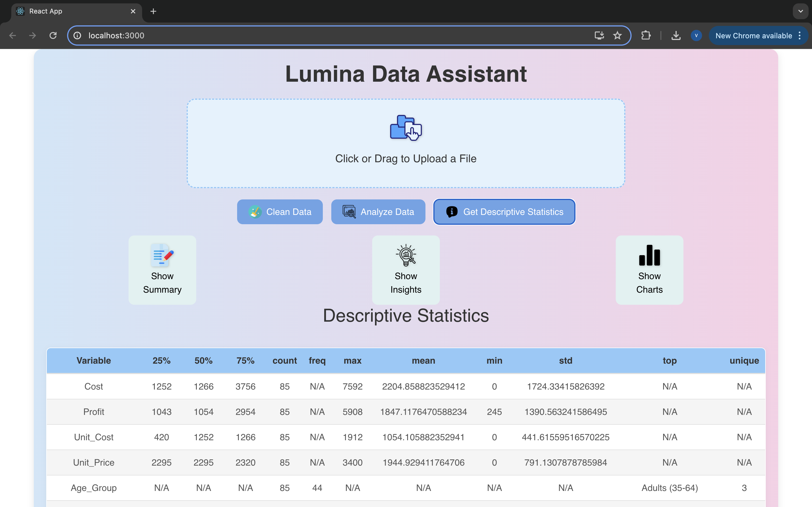Open Chrome downloads icon

676,35
